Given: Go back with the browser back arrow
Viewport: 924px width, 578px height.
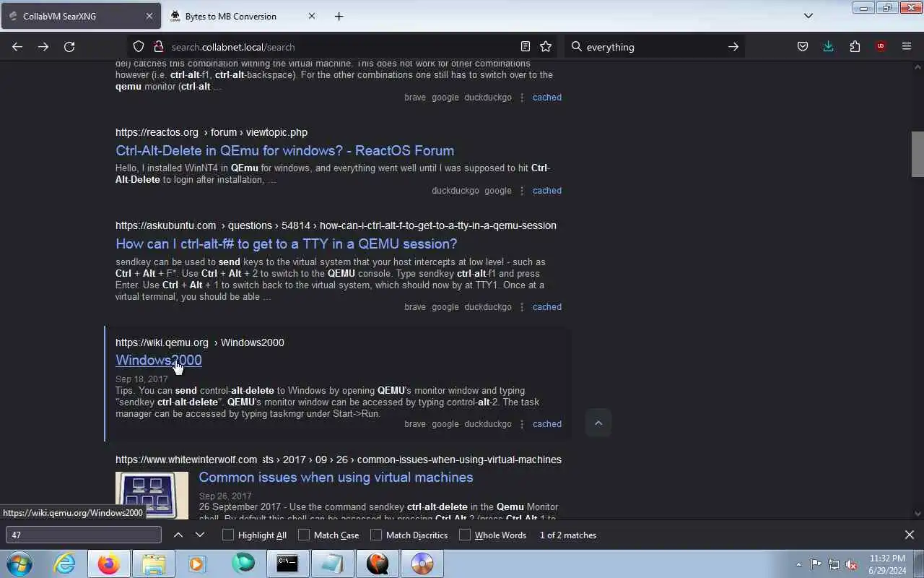Looking at the screenshot, I should 17,47.
